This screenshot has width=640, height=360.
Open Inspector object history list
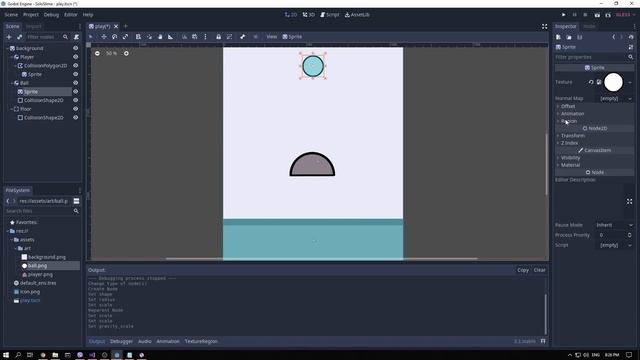click(x=631, y=37)
